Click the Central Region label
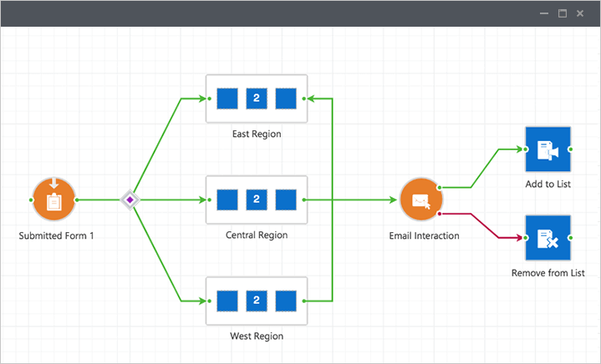 [257, 235]
